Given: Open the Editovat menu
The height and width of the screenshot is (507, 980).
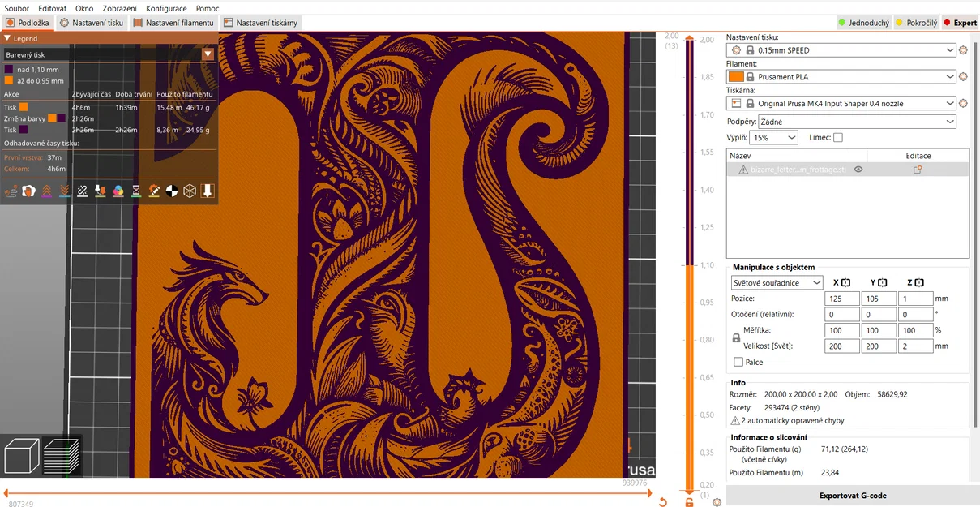Looking at the screenshot, I should [x=52, y=8].
